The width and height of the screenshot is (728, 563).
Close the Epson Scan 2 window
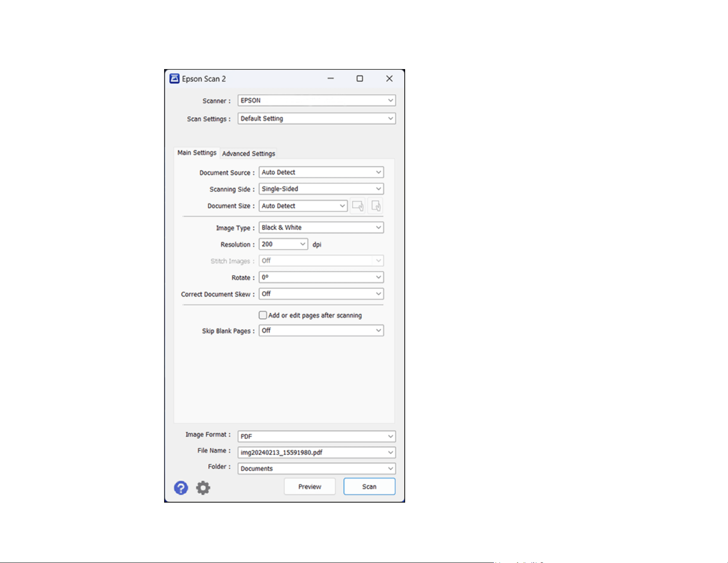tap(389, 79)
